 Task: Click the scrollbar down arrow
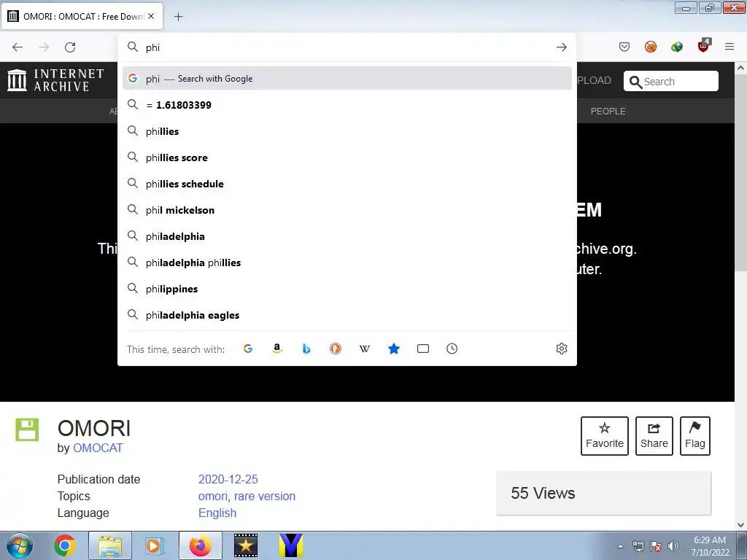point(741,524)
